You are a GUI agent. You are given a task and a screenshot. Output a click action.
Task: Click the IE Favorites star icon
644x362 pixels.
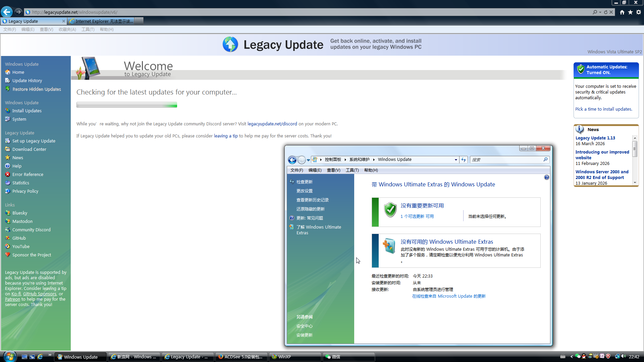(630, 12)
